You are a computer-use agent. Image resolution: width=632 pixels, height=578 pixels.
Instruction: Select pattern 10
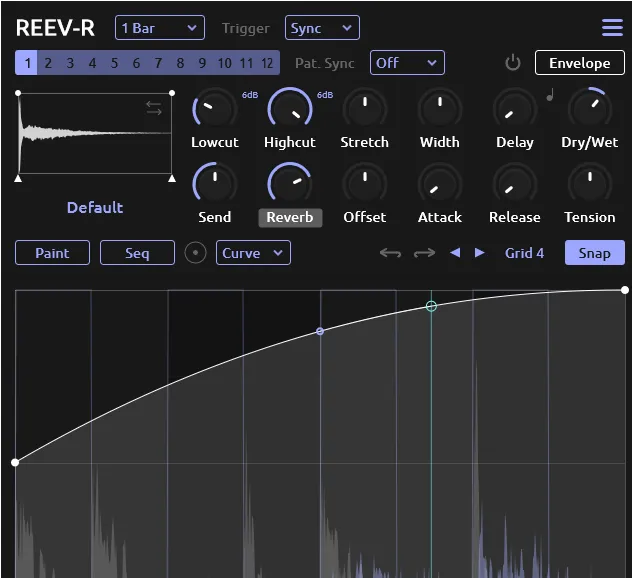tap(225, 63)
